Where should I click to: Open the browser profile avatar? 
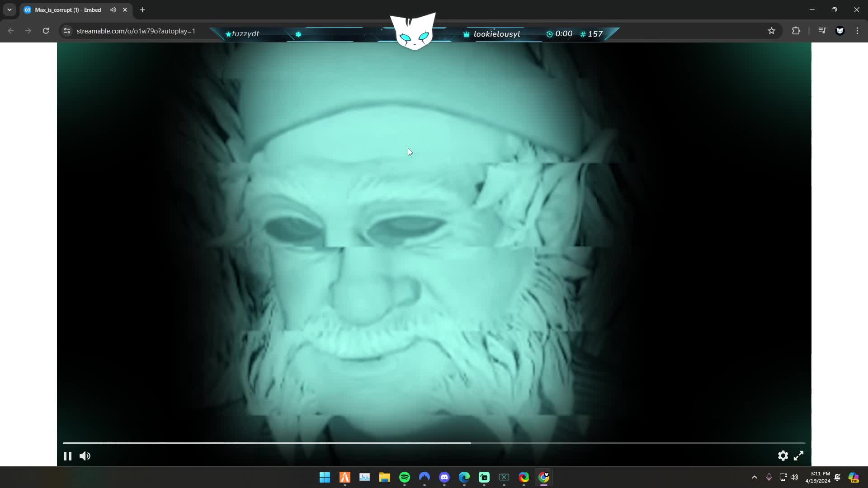(840, 31)
